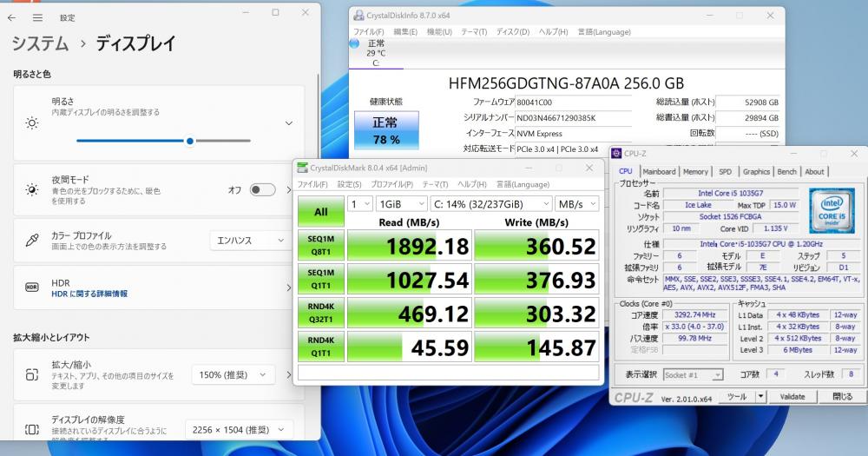Open the Settings hamburger navigation menu

coord(37,17)
